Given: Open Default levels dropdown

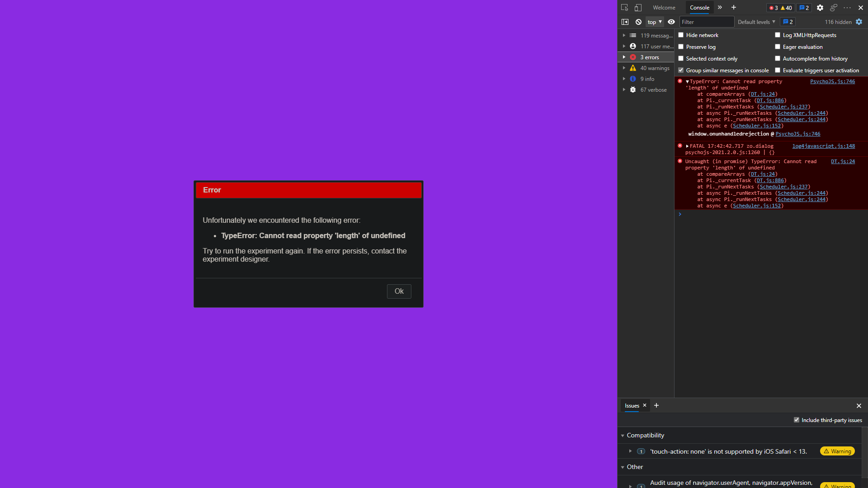Looking at the screenshot, I should point(756,22).
